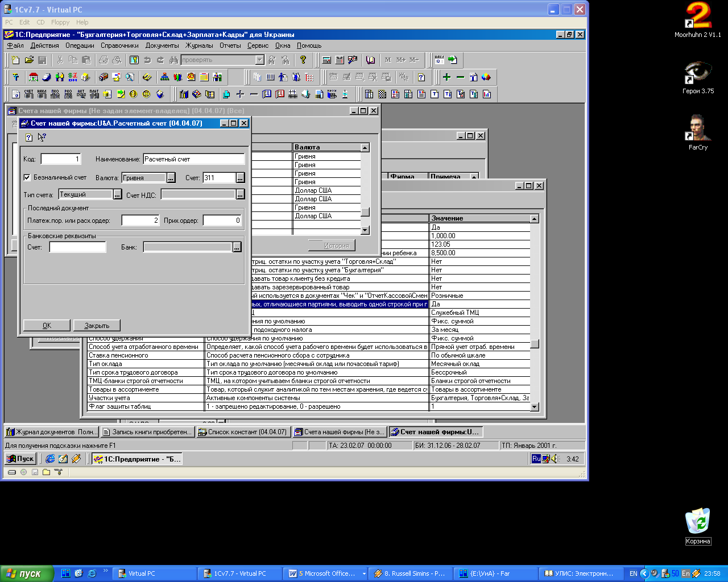The width and height of the screenshot is (728, 582).
Task: Click the context help arrow icon in account dialog
Action: 42,137
